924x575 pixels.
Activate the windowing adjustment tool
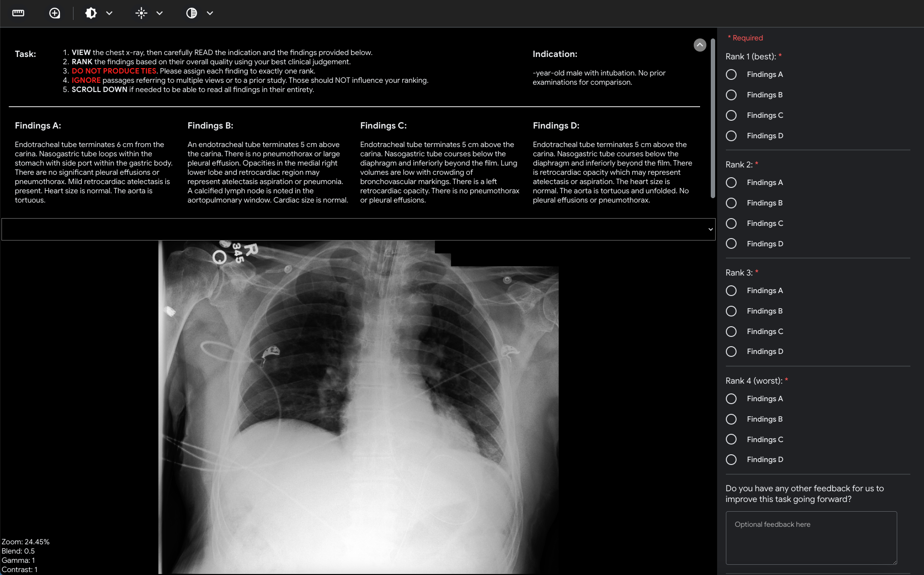[x=91, y=13]
